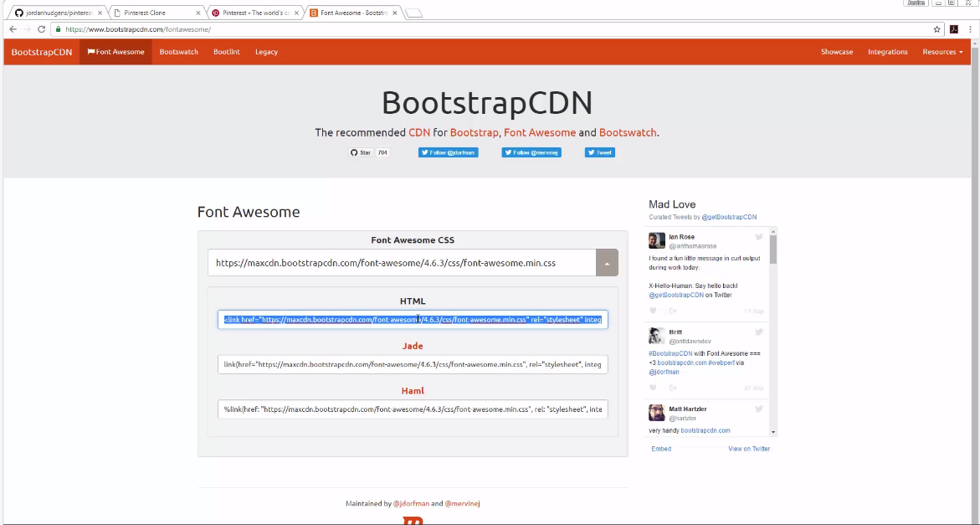The image size is (980, 525).
Task: Click the Jade snippet field
Action: (x=413, y=364)
